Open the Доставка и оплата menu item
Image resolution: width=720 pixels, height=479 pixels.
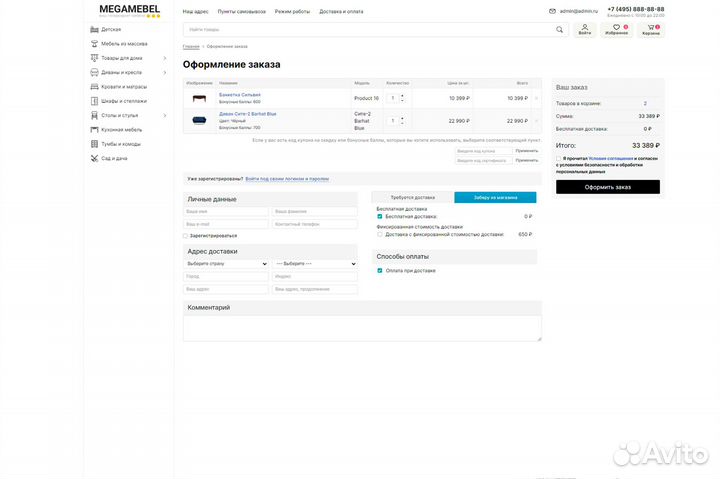point(341,11)
